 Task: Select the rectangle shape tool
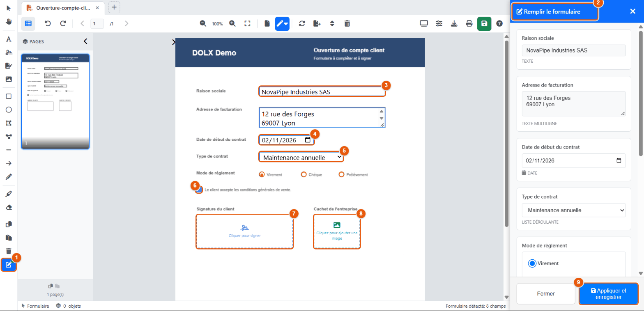coord(9,96)
